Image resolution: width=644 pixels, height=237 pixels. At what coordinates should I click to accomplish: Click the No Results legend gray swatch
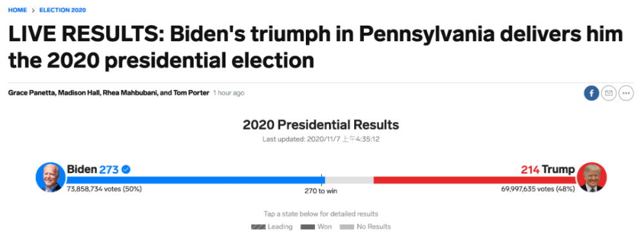346,227
